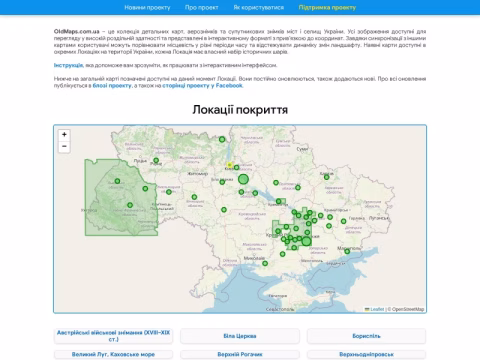Image resolution: width=480 pixels, height=360 pixels.
Task: Open the Підтримка проекту menu item
Action: (327, 7)
